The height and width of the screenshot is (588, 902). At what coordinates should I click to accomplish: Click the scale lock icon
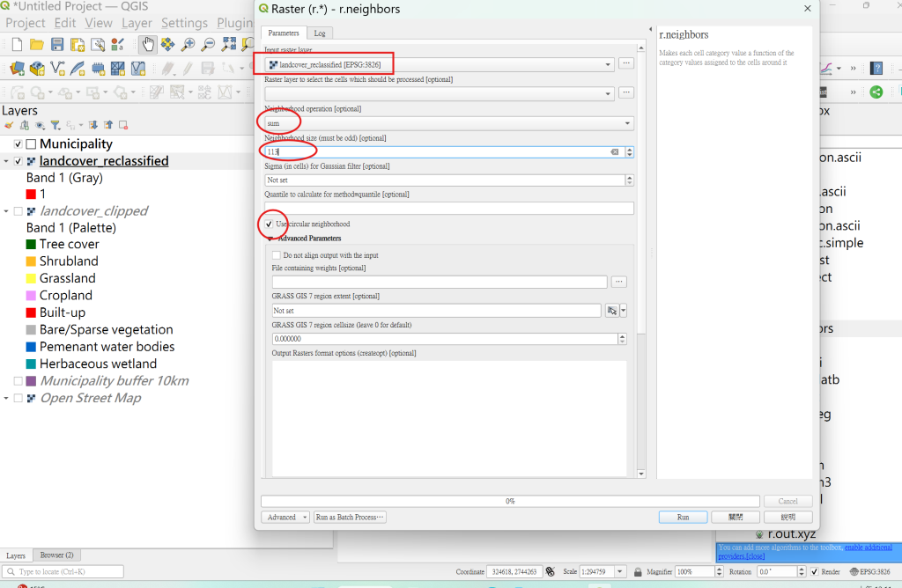pos(638,571)
